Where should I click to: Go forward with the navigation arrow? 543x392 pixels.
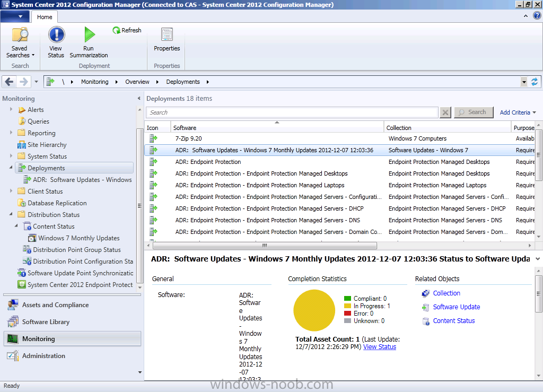[23, 82]
